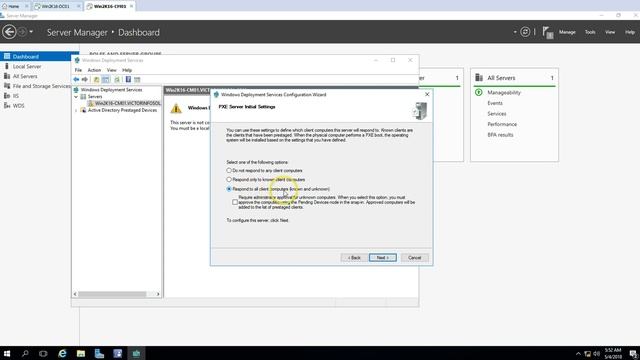
Task: Open File Explorer from the taskbar
Action: tap(81, 353)
